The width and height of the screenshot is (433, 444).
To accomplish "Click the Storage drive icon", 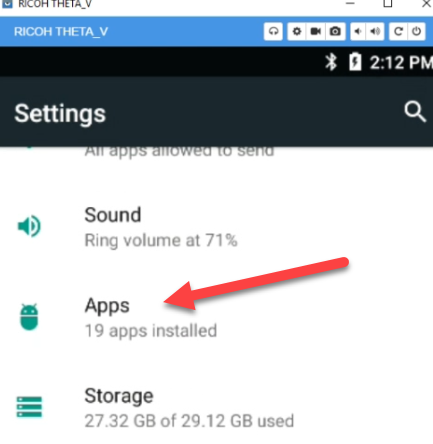I will pos(29,407).
